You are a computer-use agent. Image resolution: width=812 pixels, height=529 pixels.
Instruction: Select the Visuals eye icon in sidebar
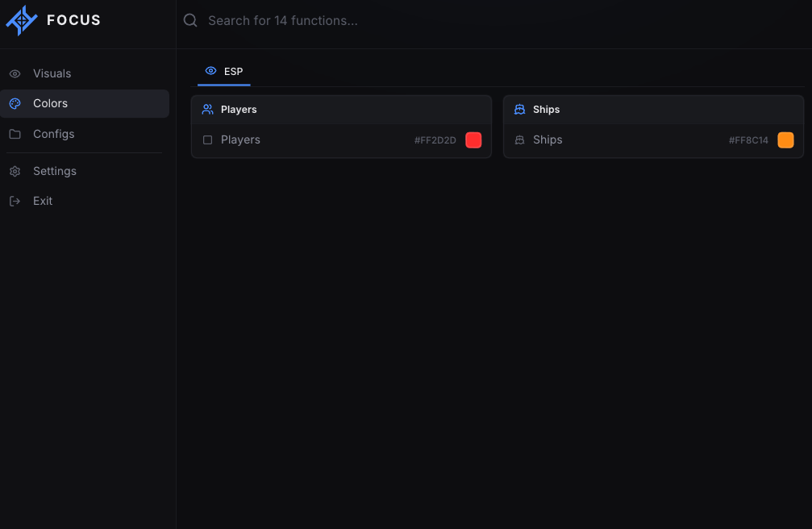pos(15,73)
